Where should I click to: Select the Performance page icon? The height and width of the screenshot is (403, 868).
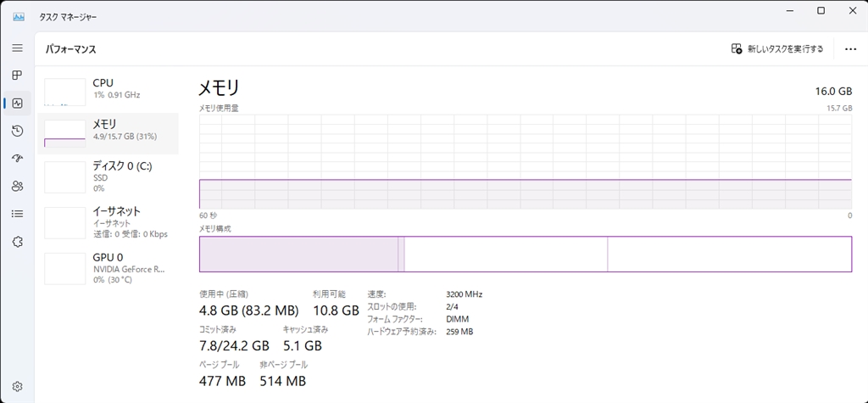click(17, 104)
